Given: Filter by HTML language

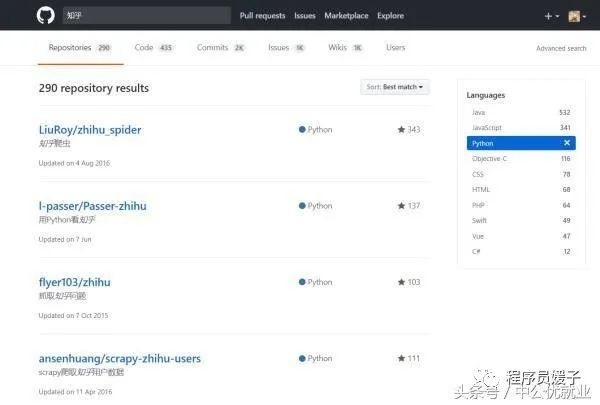Looking at the screenshot, I should (521, 189).
